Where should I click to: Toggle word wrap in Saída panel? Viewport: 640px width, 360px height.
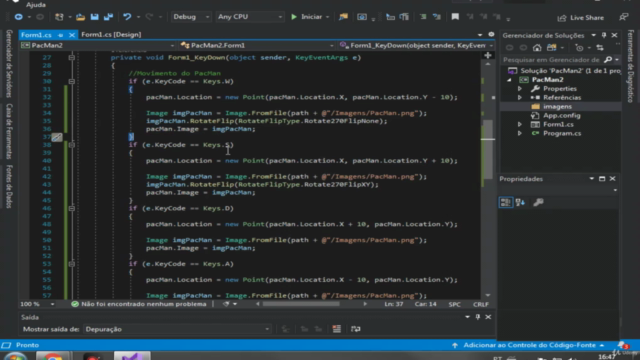click(356, 329)
